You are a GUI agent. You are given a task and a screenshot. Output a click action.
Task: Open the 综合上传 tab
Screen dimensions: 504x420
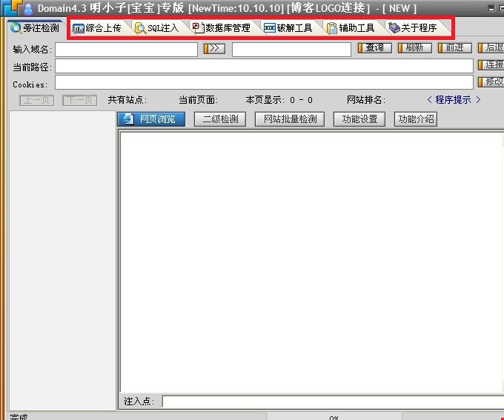97,28
